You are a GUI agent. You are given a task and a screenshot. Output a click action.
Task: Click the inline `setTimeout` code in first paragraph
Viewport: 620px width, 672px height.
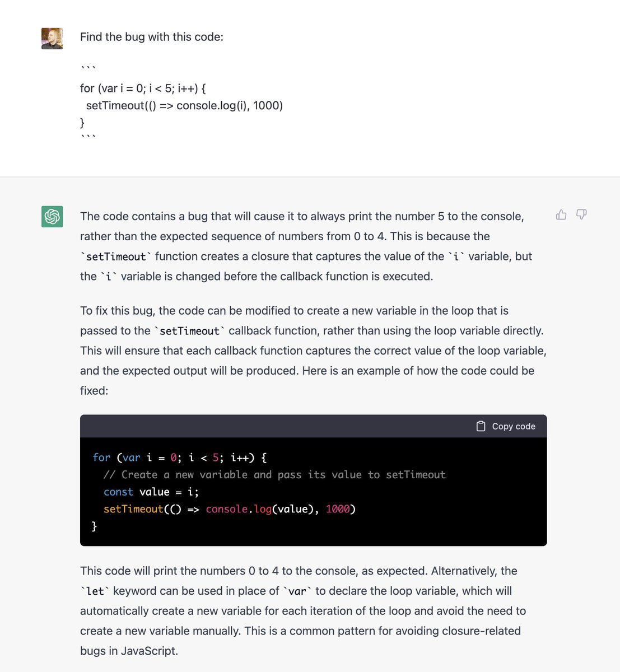coord(116,256)
